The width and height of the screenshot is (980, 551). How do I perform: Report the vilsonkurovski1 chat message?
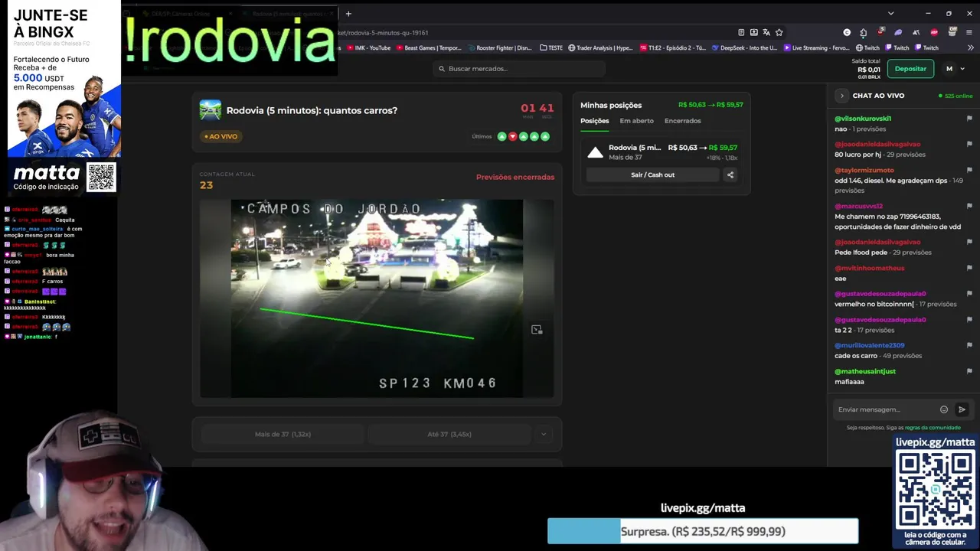click(x=969, y=119)
